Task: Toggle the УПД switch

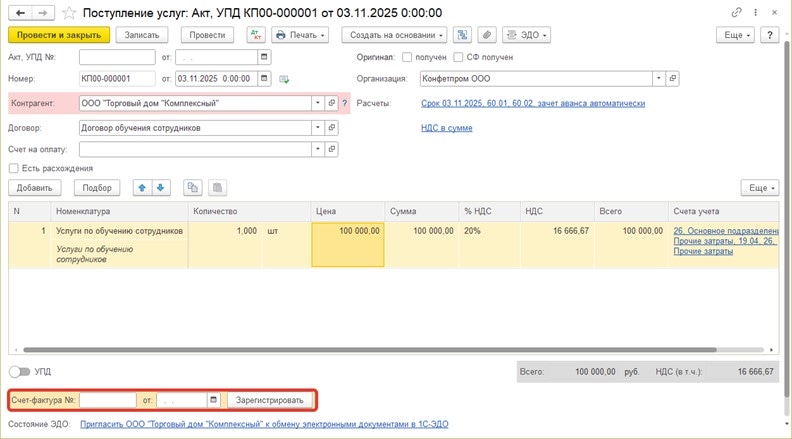Action: (x=18, y=371)
